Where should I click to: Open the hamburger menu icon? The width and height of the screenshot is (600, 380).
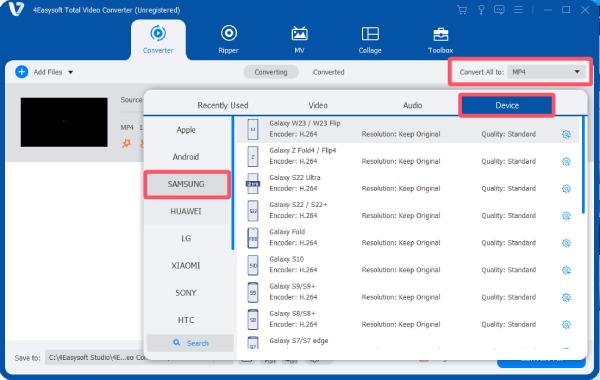coord(518,10)
